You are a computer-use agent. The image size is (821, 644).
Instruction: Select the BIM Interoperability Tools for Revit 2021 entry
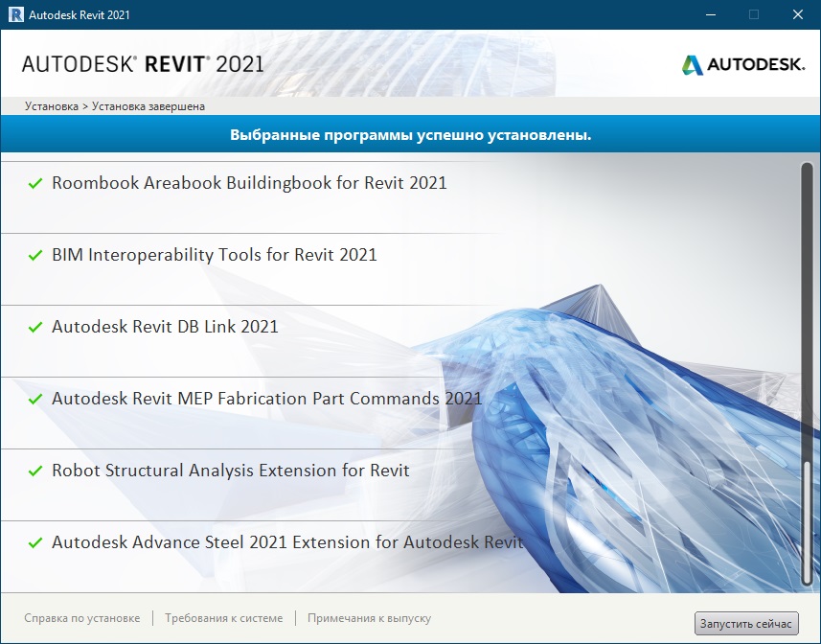click(x=215, y=255)
